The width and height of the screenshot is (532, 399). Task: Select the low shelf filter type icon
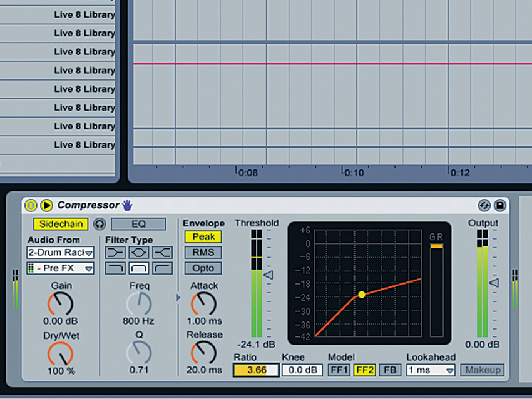[115, 253]
